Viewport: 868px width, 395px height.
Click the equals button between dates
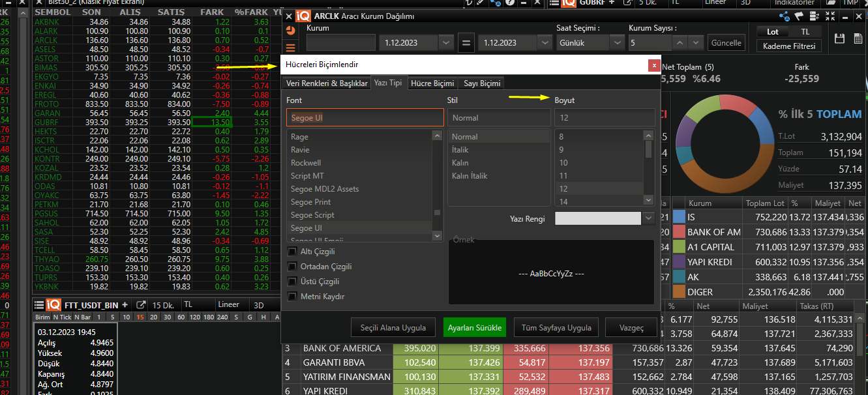(x=466, y=43)
